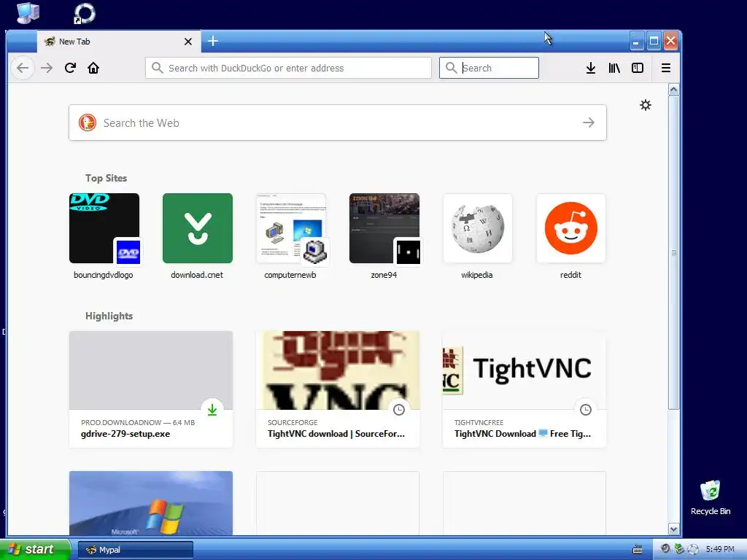
Task: Focus the toolbar Search box
Action: [489, 68]
